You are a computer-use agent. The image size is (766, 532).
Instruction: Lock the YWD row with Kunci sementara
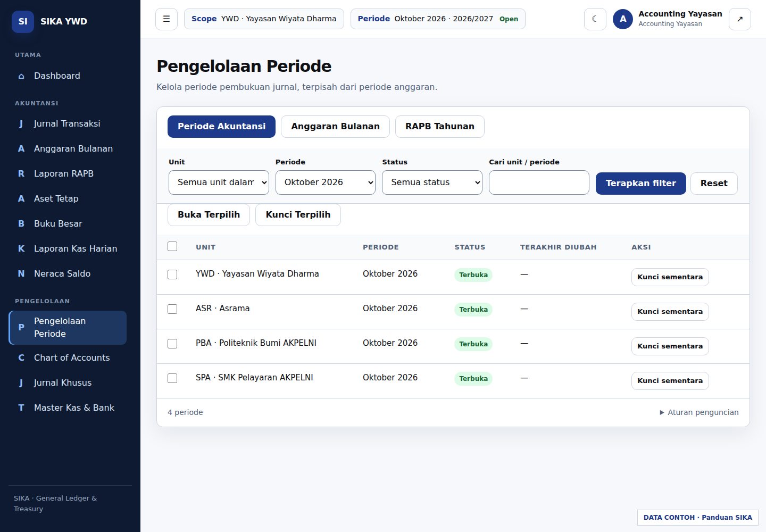(670, 277)
